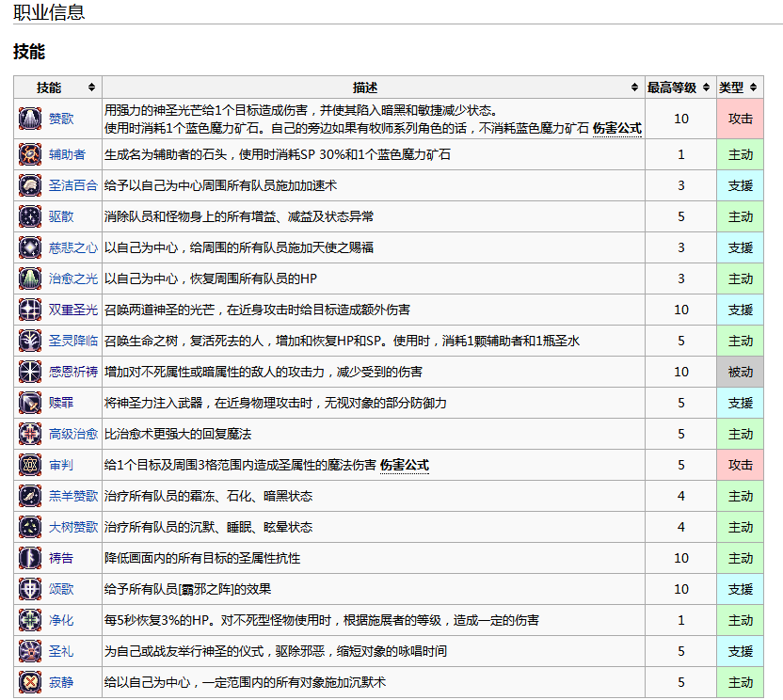Sort the table by 最高等级
783x700 pixels.
coord(680,87)
